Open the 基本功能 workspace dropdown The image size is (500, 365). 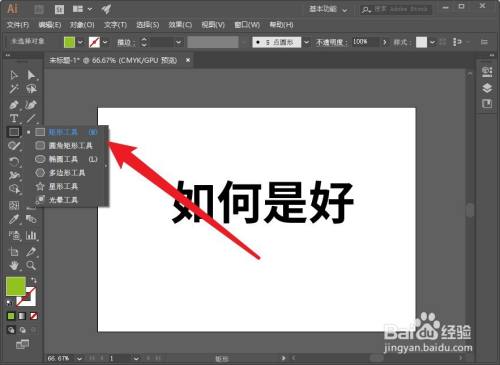(x=328, y=9)
